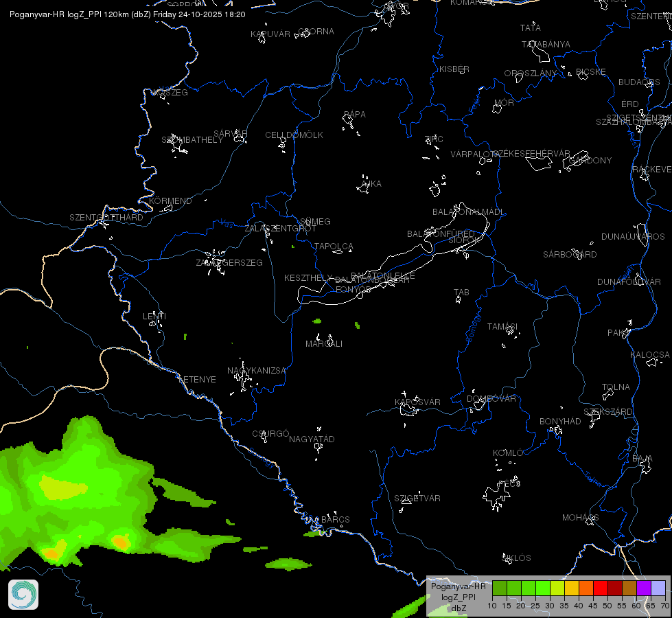Viewport: 672px width, 618px height.
Task: Click the swirl logo icon in the bottom-left
Action: pos(23,595)
